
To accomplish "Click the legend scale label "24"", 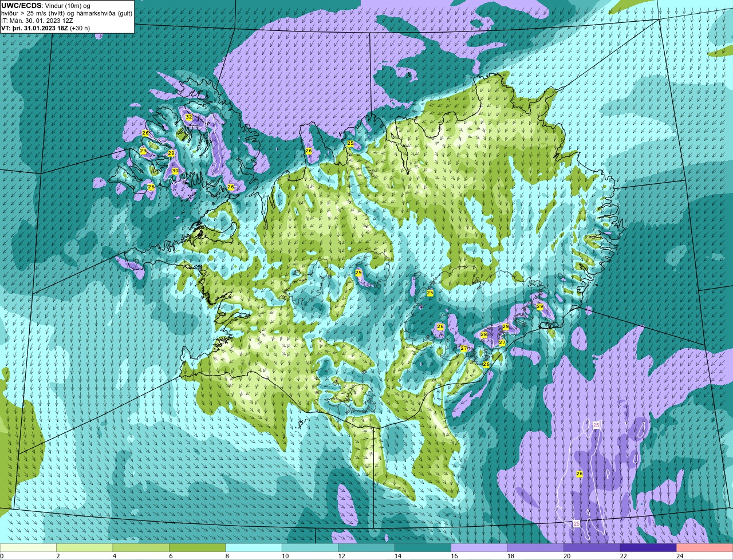I will coord(679,556).
